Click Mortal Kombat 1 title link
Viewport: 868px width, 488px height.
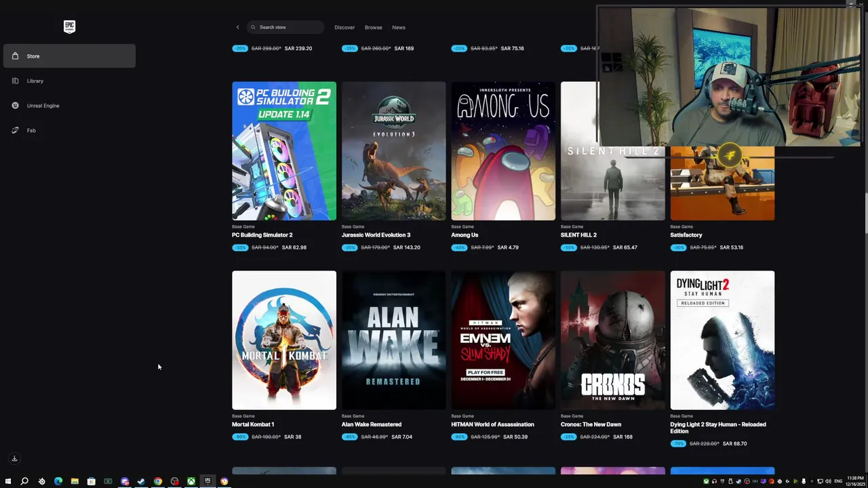tap(253, 424)
